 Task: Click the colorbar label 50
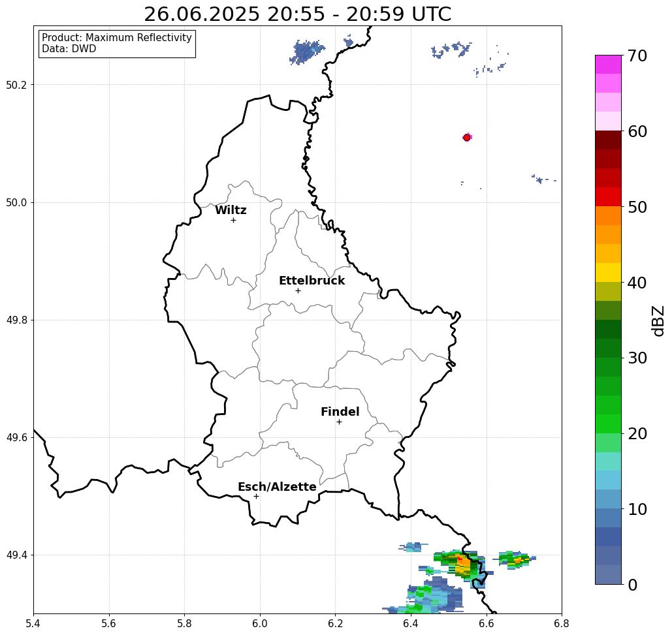point(637,207)
